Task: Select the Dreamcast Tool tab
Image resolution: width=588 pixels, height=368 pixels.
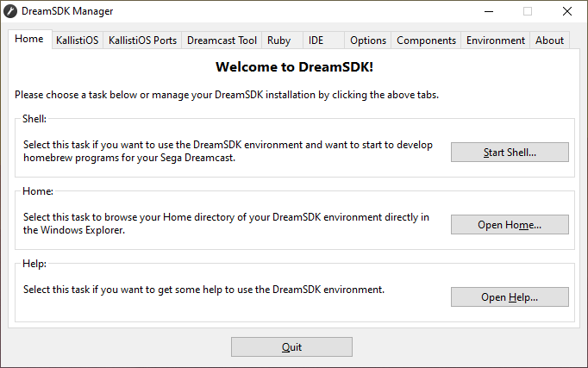Action: click(222, 41)
